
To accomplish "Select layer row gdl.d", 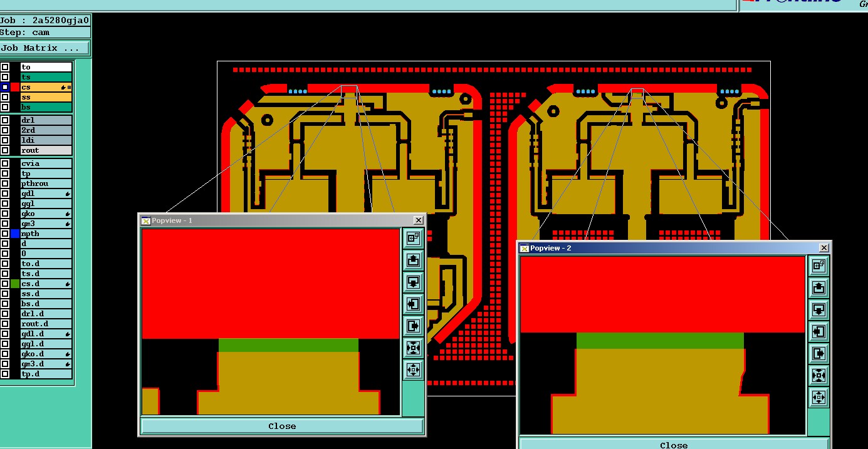I will click(x=46, y=334).
